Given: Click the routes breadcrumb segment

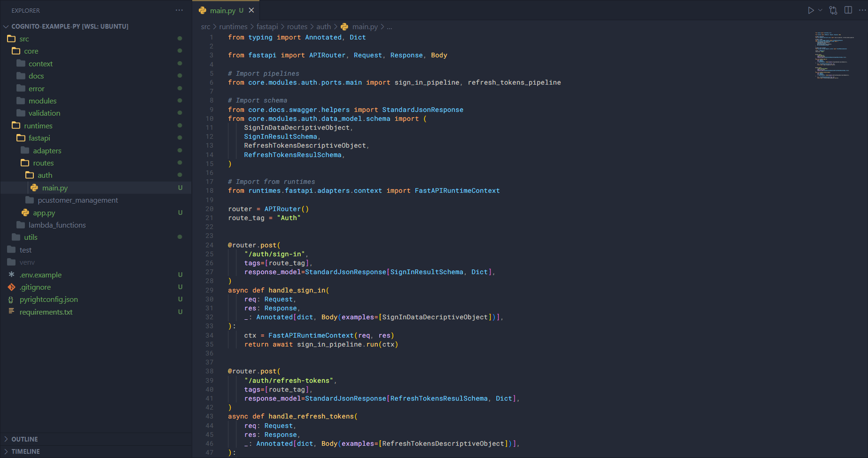Looking at the screenshot, I should pyautogui.click(x=297, y=27).
